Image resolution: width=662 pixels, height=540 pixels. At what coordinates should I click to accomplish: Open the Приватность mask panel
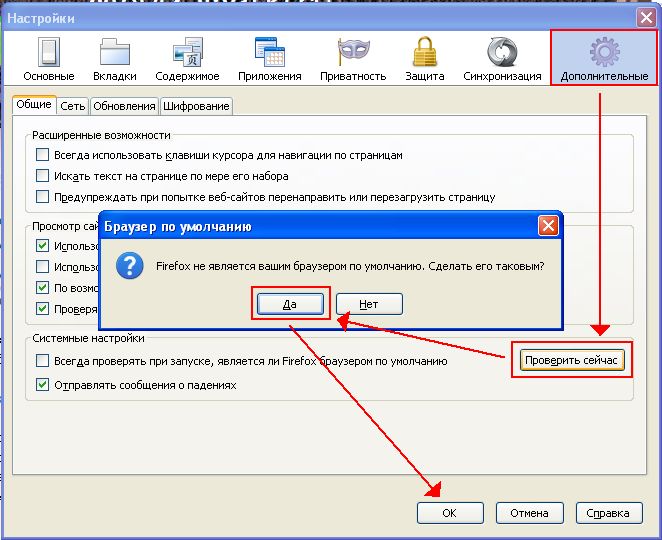point(353,59)
